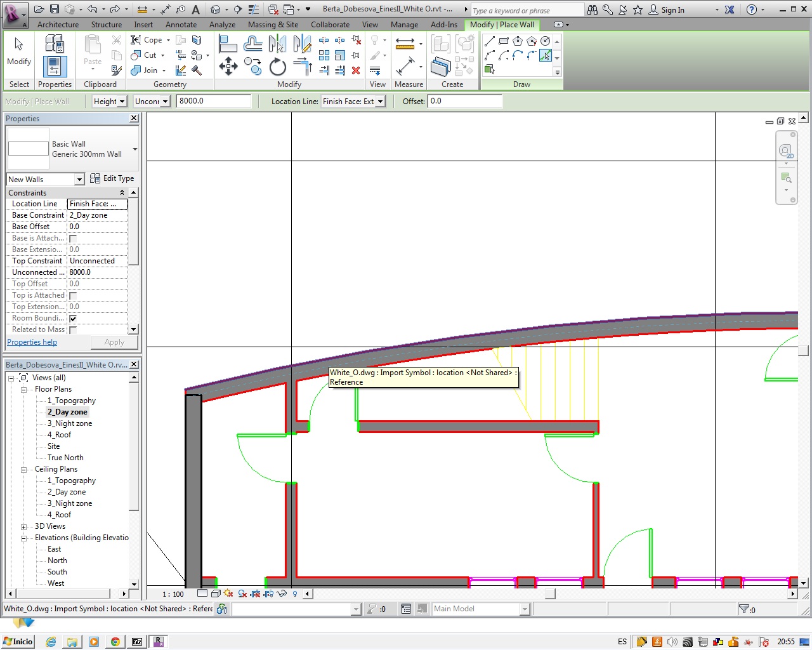Activate the Move tool

pyautogui.click(x=228, y=66)
